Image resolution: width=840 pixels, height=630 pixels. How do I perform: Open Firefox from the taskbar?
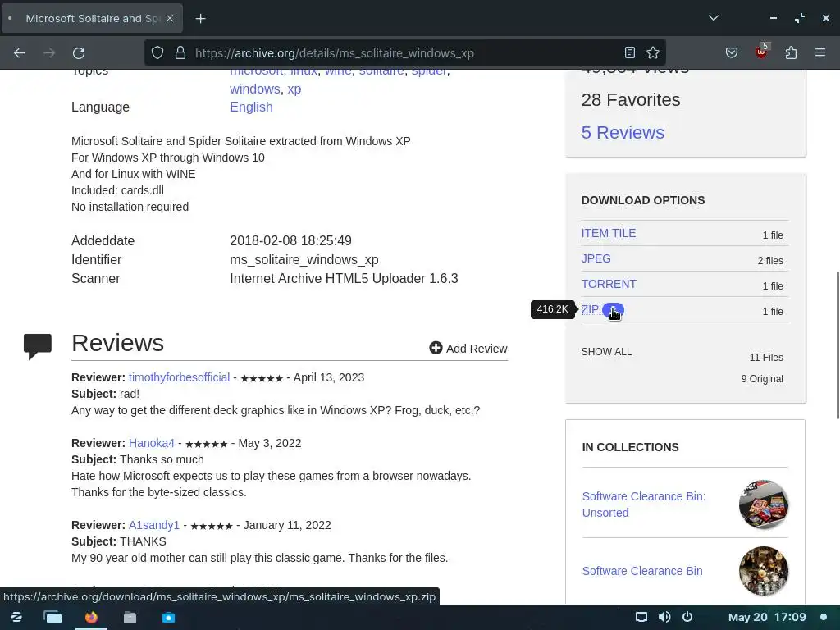point(91,617)
